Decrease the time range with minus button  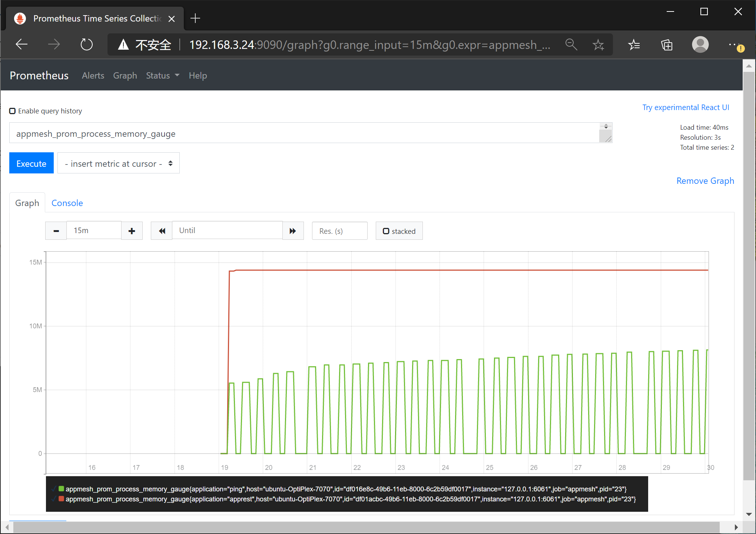[x=56, y=231]
